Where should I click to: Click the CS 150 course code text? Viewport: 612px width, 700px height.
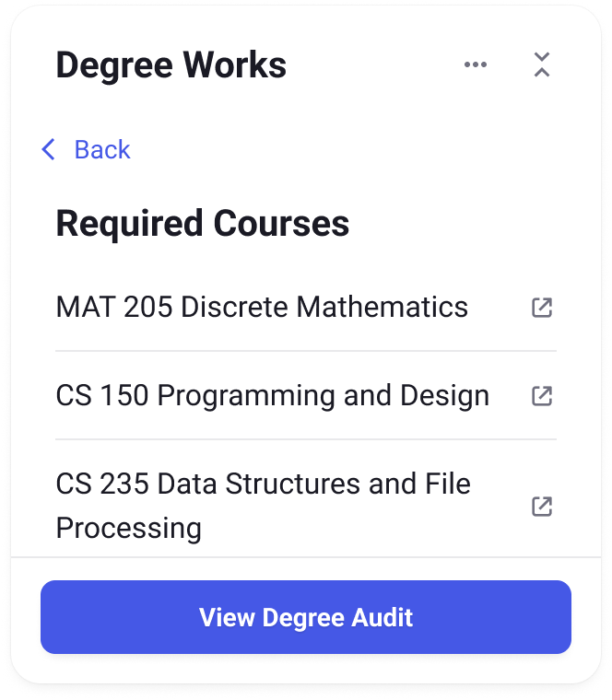(102, 395)
